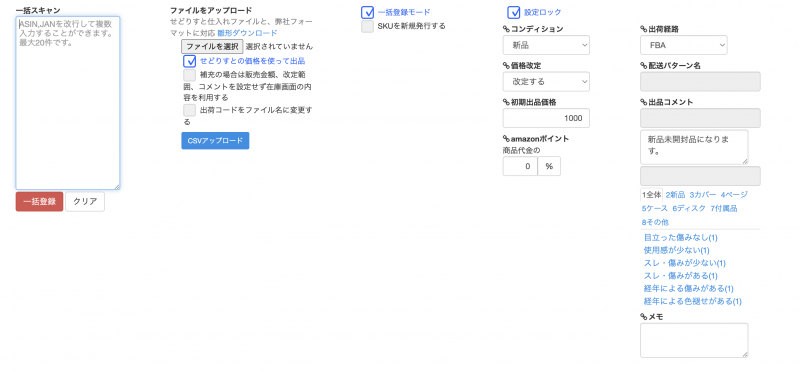Select the 3カバー comment tab

703,194
